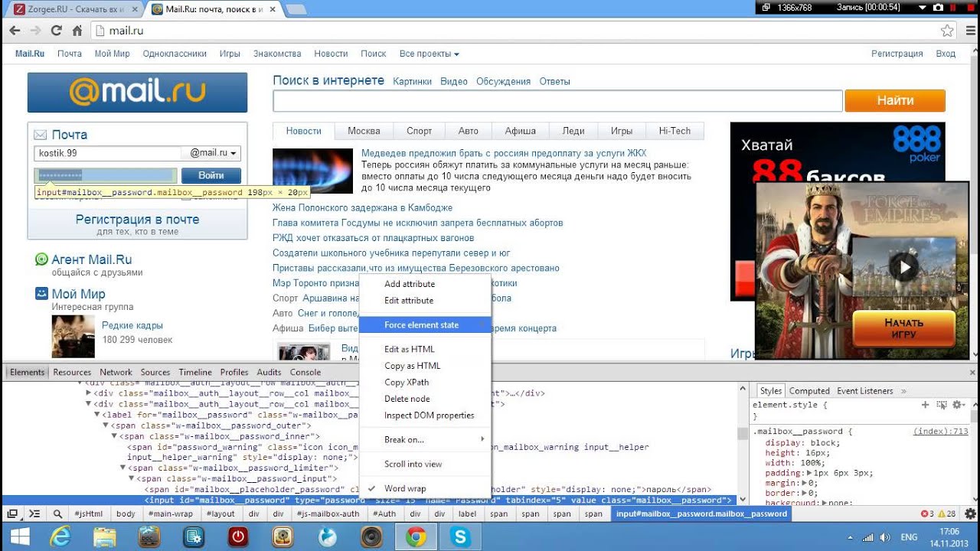Expand the margin property triangle
Viewport: 980px width, 551px height.
(x=805, y=483)
